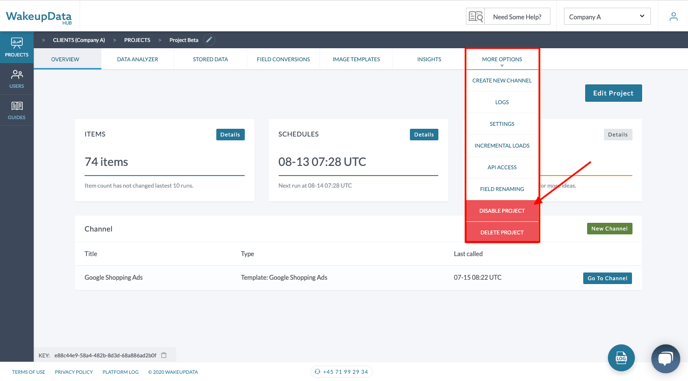Click Go To Channel for Google Shopping Ads
Viewport: 688px width, 381px height.
tap(607, 278)
